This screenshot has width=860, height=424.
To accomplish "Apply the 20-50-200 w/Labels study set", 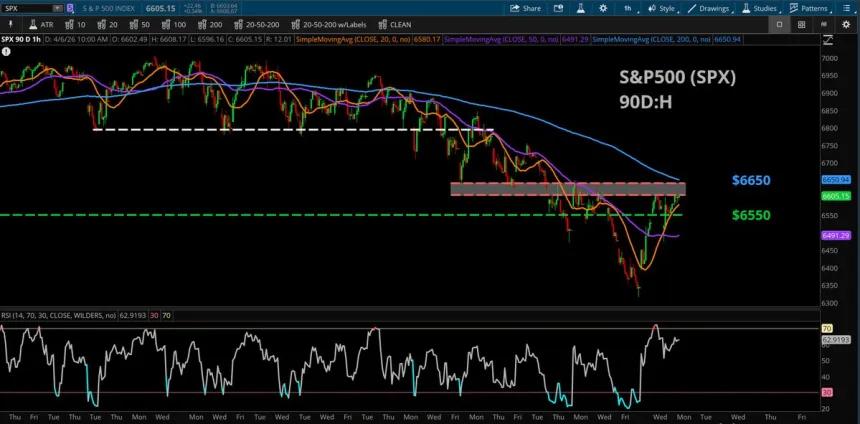I will pos(330,25).
